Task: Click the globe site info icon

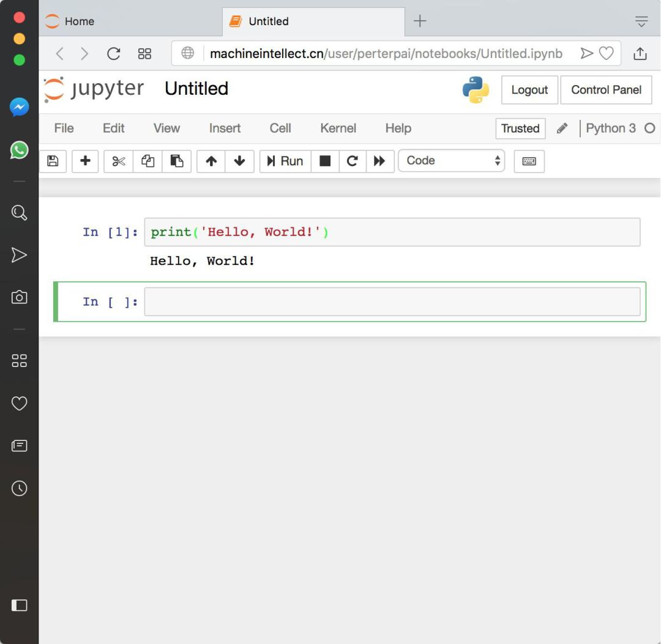Action: point(188,53)
